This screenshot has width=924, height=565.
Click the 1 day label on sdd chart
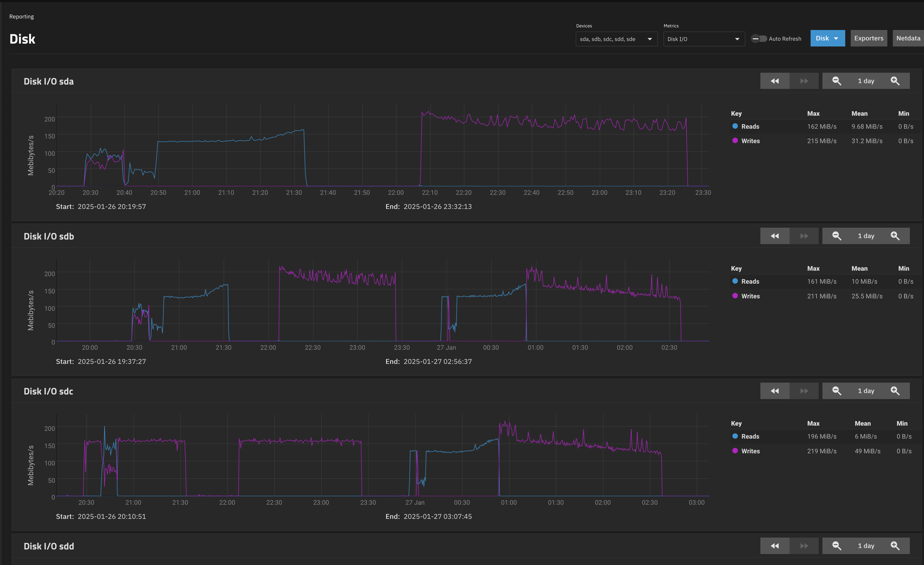866,546
